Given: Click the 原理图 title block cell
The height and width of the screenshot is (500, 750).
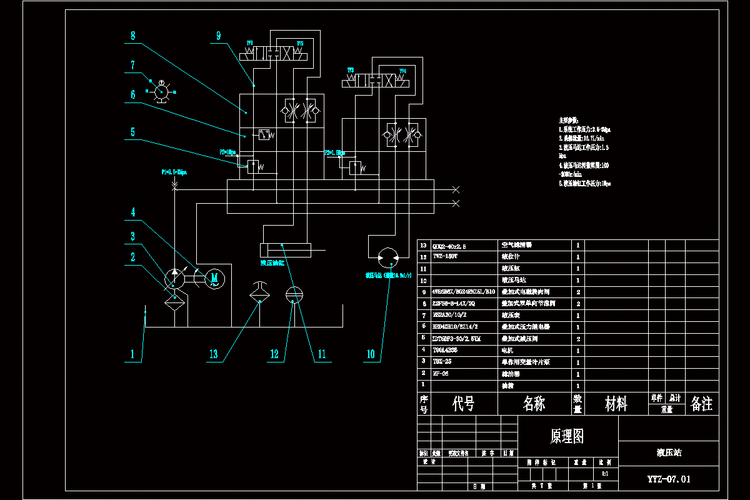Looking at the screenshot, I should pos(567,436).
